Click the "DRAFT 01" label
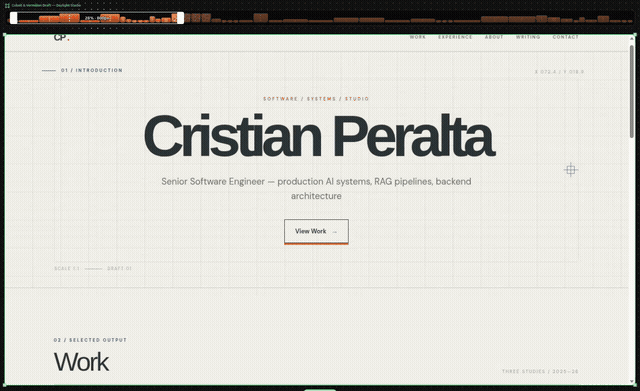Viewport: 640px width, 391px height. click(119, 269)
